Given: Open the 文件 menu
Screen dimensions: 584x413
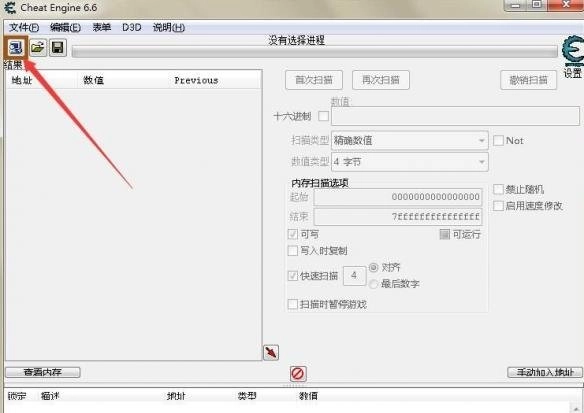Looking at the screenshot, I should [24, 28].
